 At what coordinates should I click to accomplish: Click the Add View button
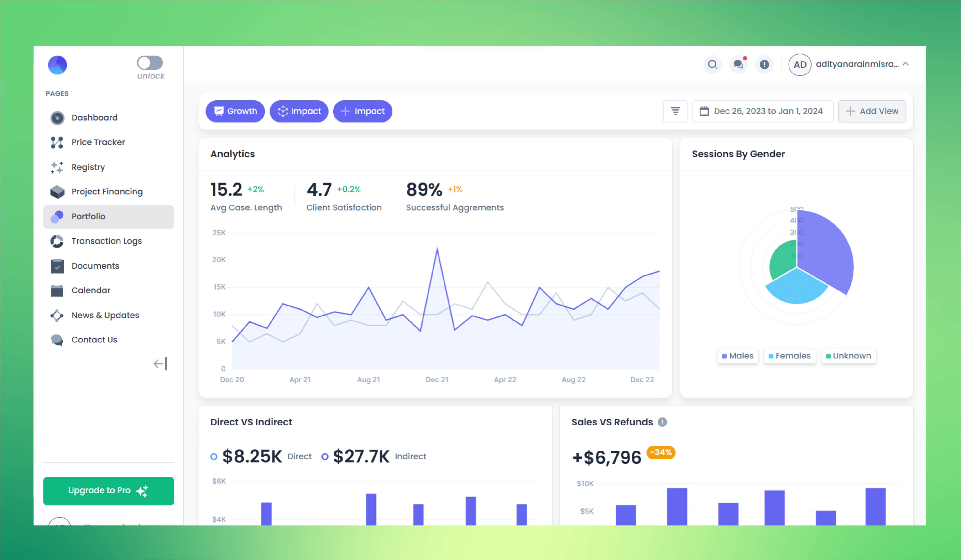(x=872, y=111)
